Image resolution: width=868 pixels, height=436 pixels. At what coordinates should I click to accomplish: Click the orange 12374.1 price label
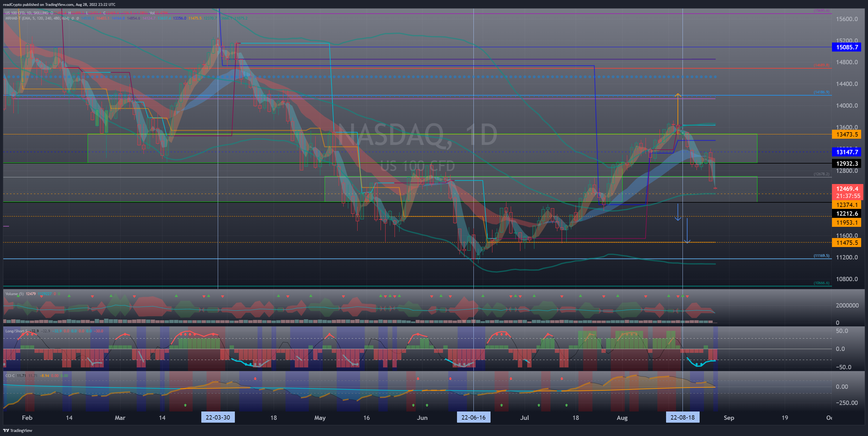(x=847, y=205)
